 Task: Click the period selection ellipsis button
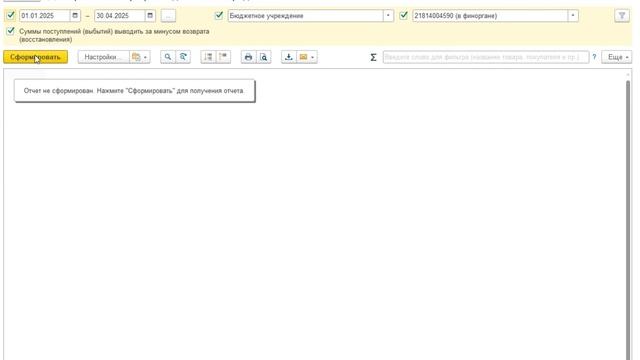click(168, 16)
